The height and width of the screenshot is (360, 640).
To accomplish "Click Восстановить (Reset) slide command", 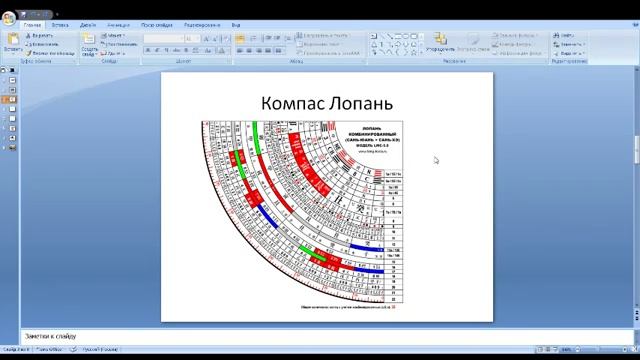I will tap(119, 44).
